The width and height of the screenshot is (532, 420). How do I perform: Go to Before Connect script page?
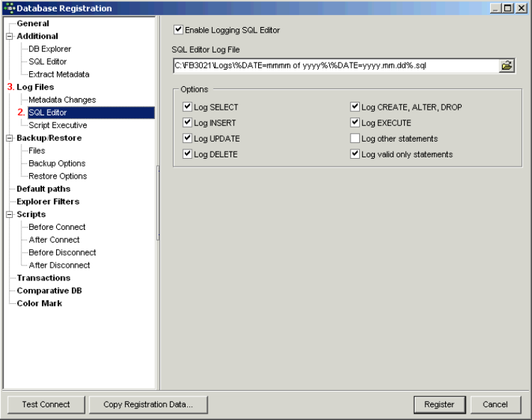point(57,227)
